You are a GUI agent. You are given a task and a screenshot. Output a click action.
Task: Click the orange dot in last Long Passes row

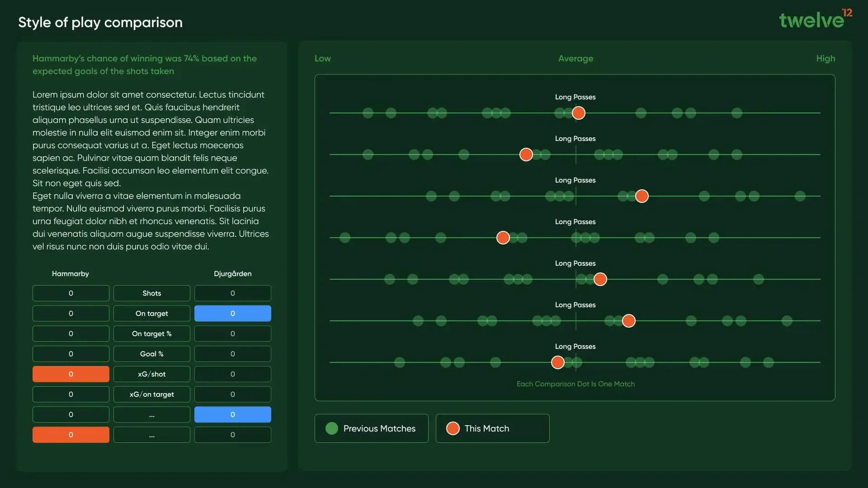[x=558, y=362]
